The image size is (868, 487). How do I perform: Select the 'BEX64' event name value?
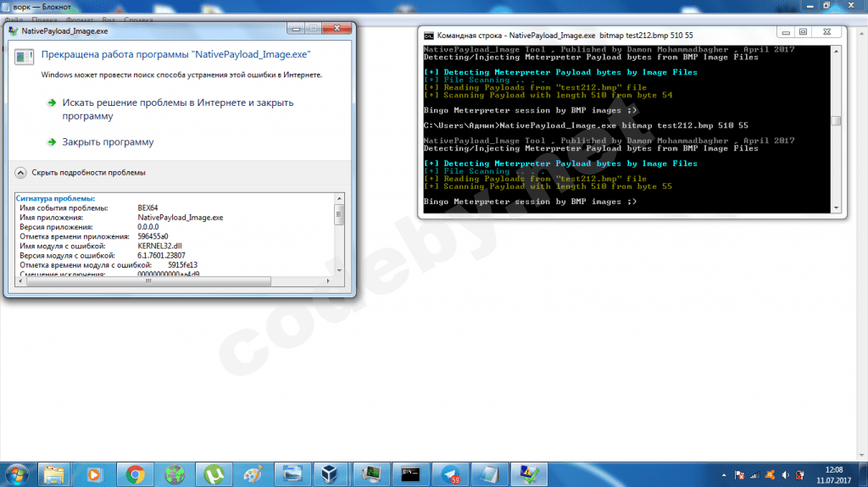coord(147,208)
